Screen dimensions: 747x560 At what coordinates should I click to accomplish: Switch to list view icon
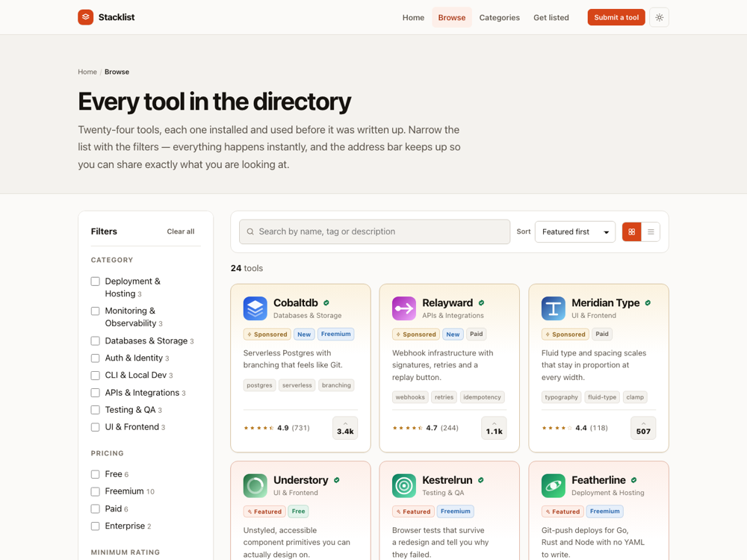pyautogui.click(x=651, y=232)
